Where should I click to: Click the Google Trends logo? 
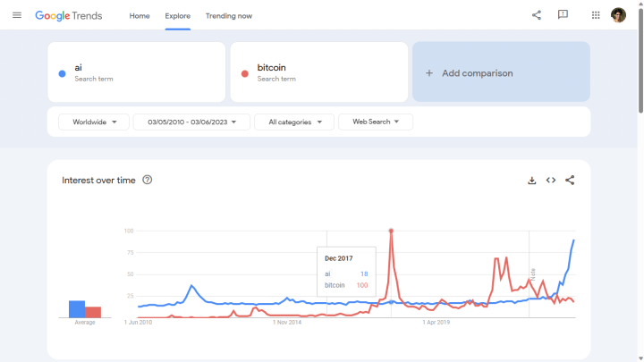pyautogui.click(x=69, y=16)
